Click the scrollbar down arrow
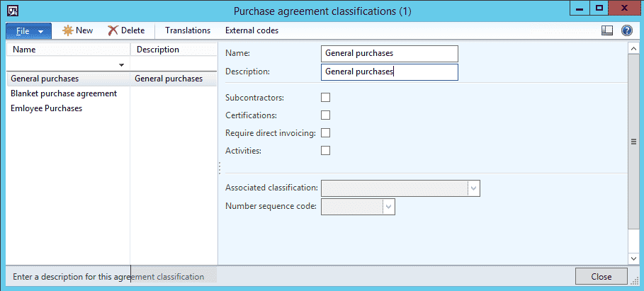Screen dimensions: 644x291 [x=633, y=258]
